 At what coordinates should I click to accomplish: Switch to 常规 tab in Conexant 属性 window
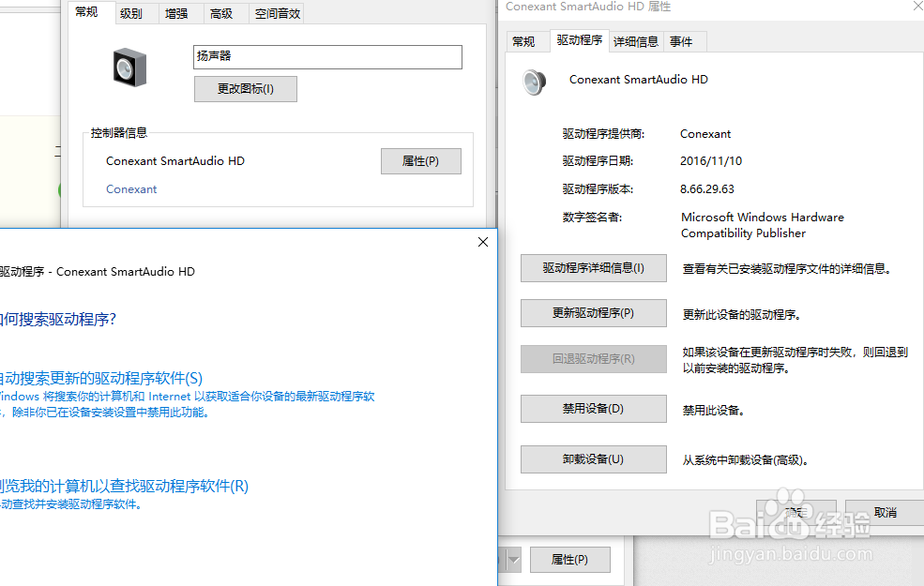click(523, 42)
